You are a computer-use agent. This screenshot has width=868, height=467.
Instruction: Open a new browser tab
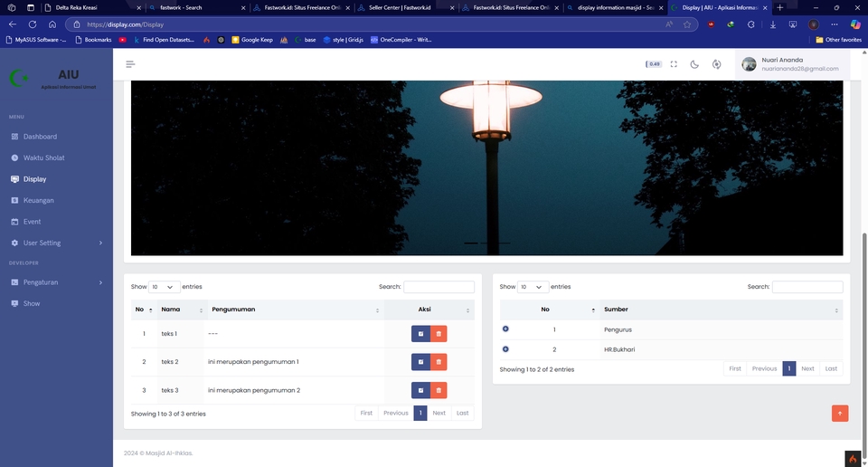click(780, 8)
